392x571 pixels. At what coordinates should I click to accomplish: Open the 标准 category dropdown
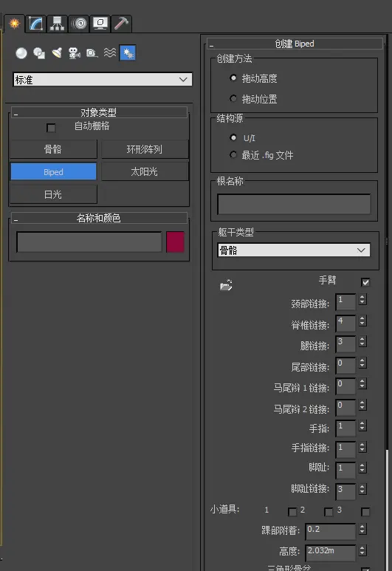(103, 79)
